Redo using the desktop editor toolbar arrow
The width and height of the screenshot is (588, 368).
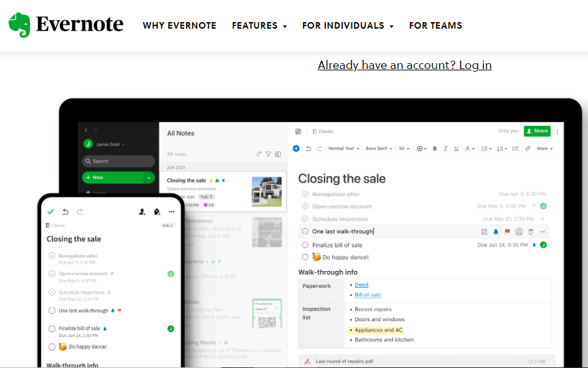319,149
